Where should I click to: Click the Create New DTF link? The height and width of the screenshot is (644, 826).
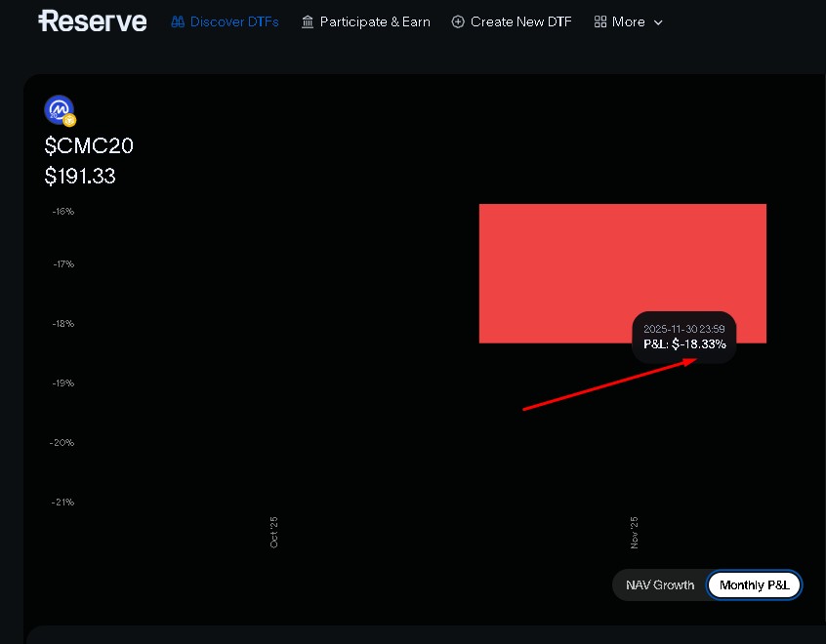(520, 21)
